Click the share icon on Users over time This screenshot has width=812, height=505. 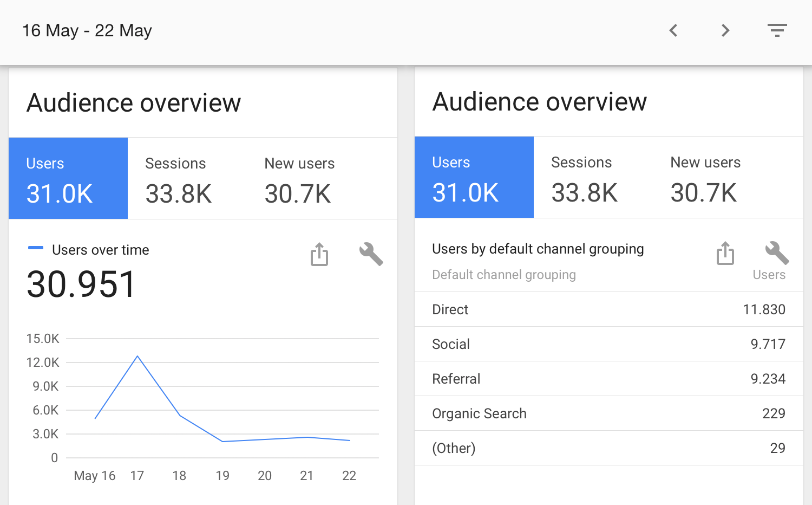point(319,254)
